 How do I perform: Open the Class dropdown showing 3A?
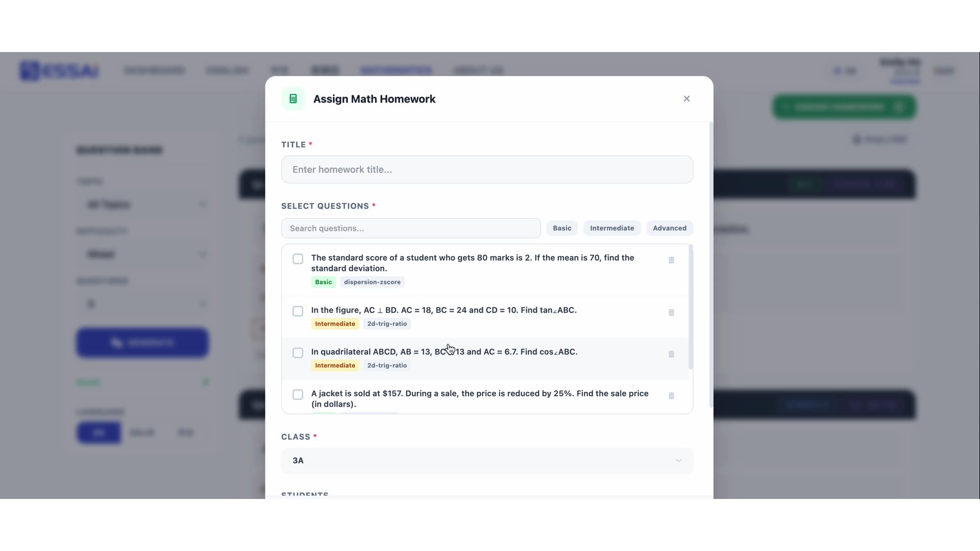pos(487,461)
